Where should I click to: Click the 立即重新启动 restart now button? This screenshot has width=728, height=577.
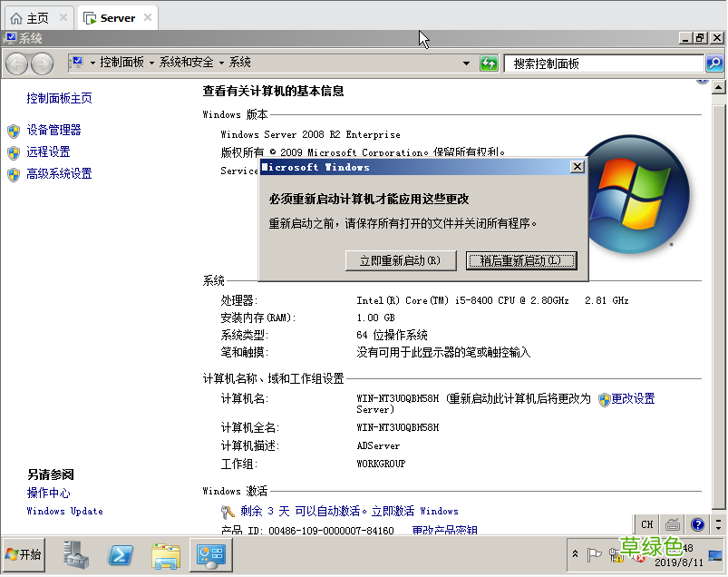pyautogui.click(x=400, y=260)
